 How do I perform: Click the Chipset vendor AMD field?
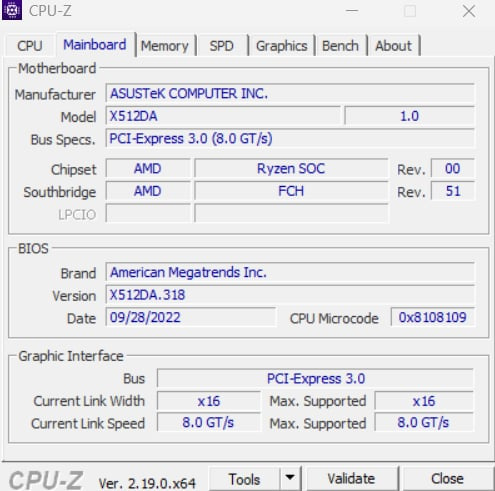coord(148,168)
